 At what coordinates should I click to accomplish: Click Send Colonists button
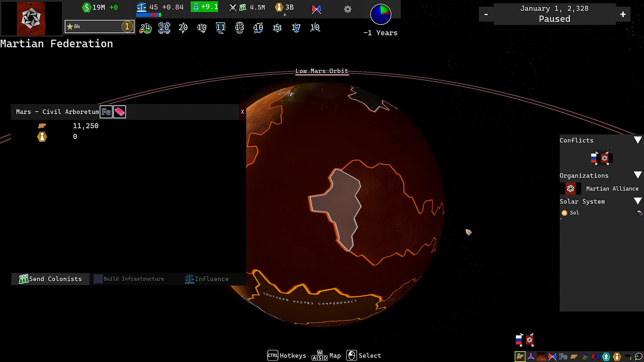[50, 279]
